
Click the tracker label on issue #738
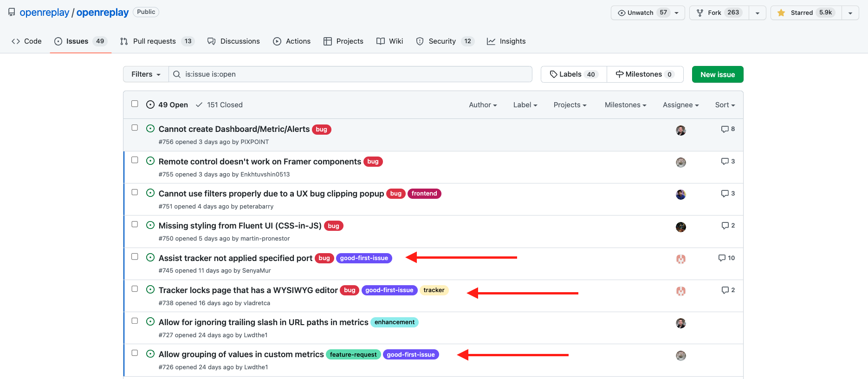click(x=434, y=290)
